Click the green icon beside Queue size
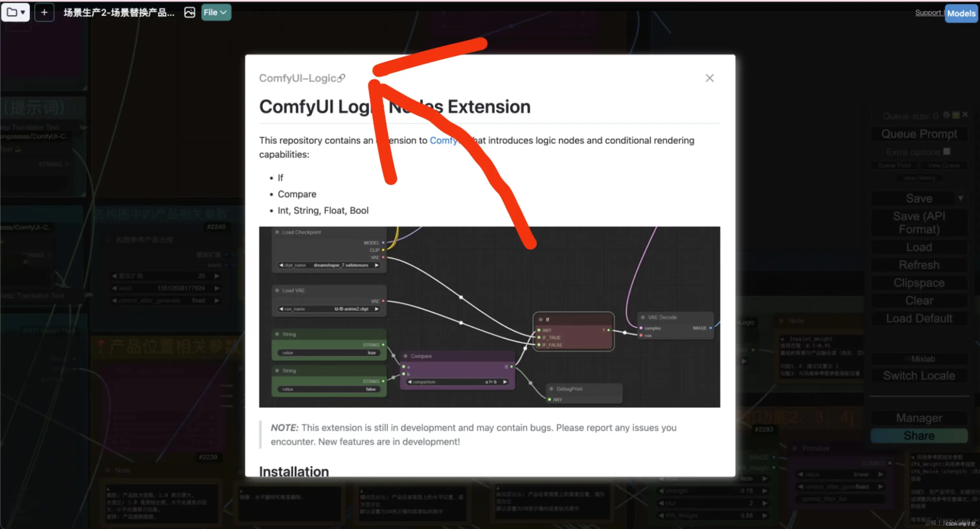The image size is (980, 529). (955, 115)
